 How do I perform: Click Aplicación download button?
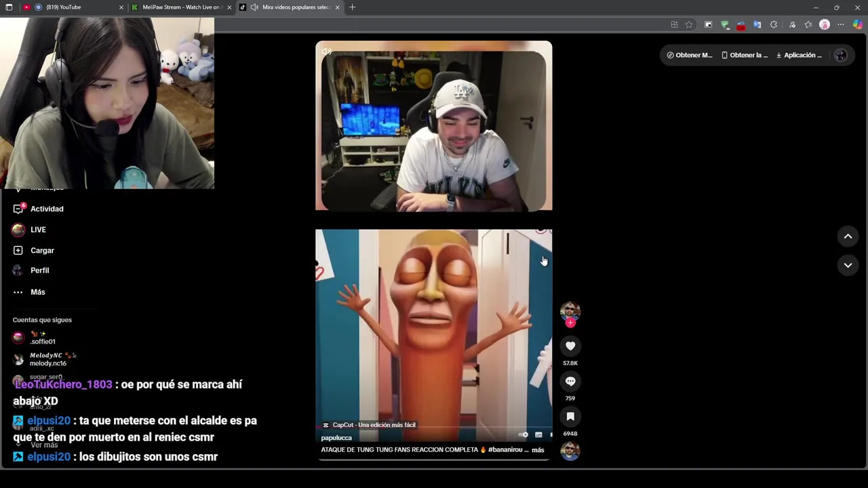pyautogui.click(x=799, y=55)
